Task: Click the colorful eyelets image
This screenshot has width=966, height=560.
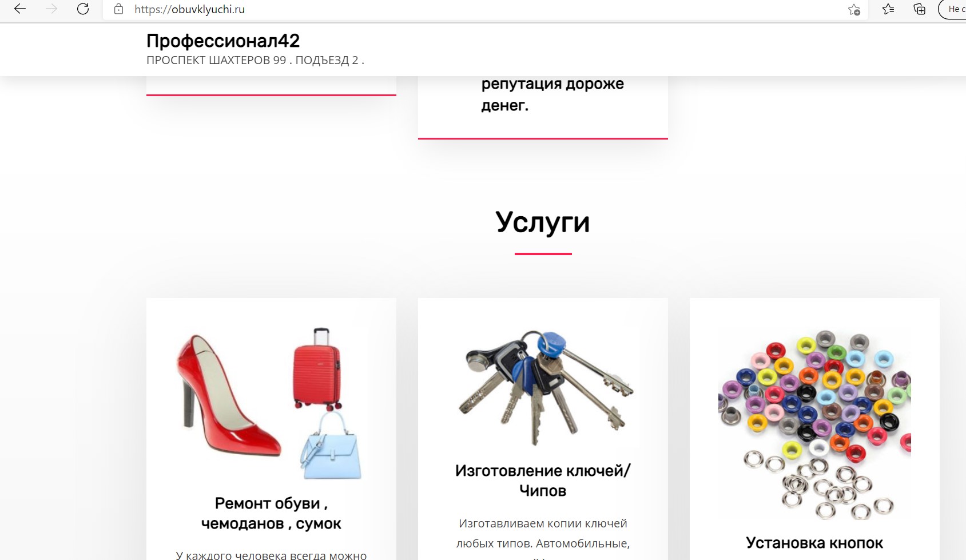Action: click(x=814, y=424)
